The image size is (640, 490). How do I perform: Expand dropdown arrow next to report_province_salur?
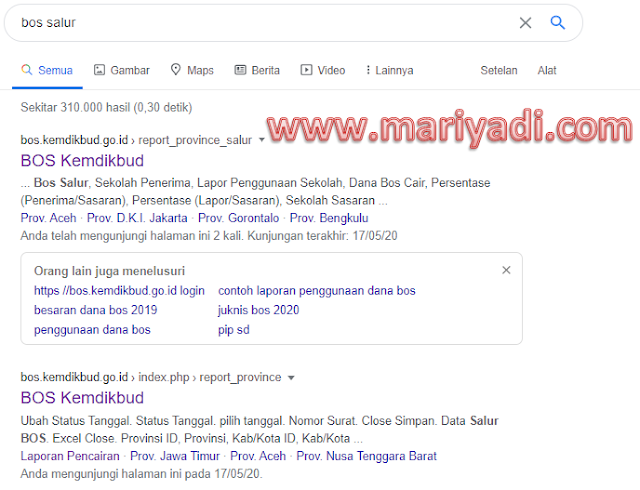click(x=262, y=140)
